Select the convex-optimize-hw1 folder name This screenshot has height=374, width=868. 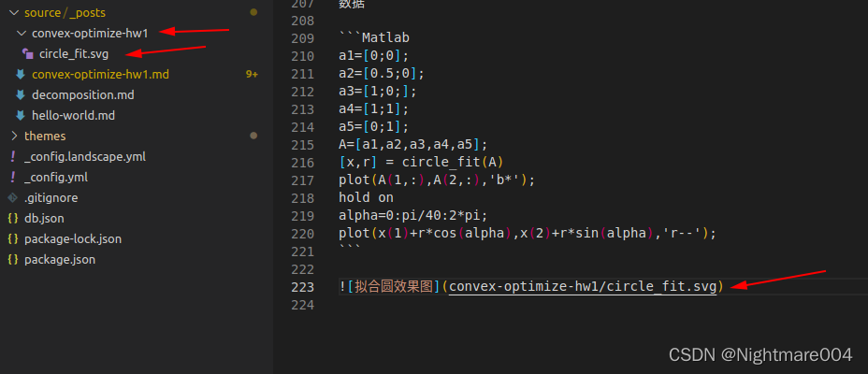pos(90,34)
